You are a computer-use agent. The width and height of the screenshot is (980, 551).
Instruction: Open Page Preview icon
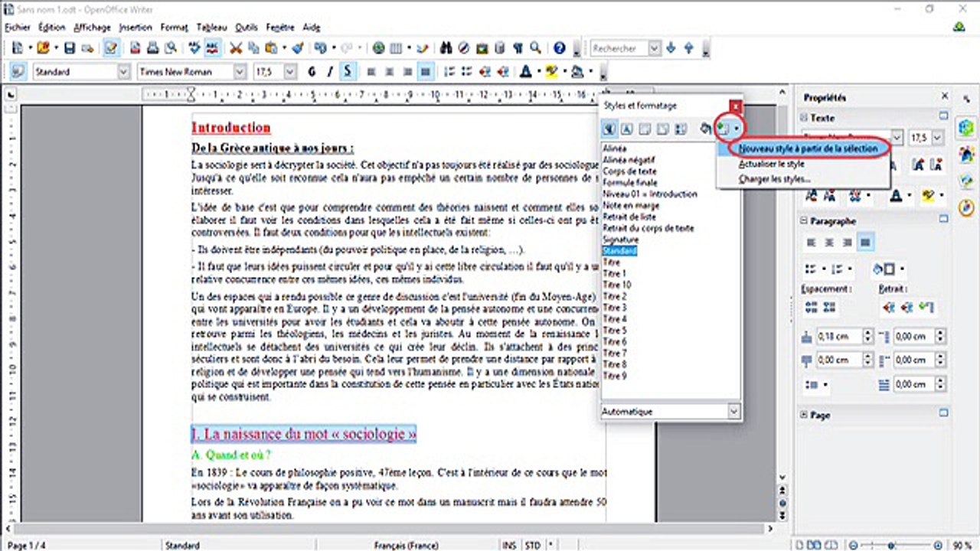[x=171, y=48]
